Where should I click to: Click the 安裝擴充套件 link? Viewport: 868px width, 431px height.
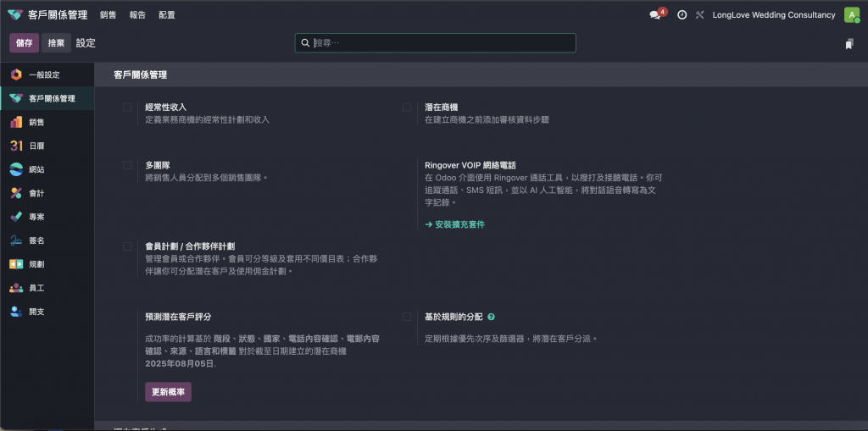(455, 224)
